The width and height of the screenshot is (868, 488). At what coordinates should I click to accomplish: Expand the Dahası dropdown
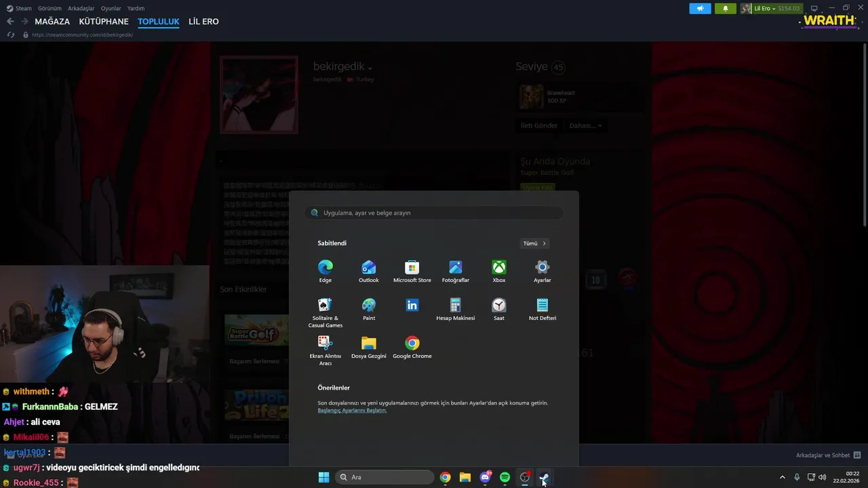(585, 125)
